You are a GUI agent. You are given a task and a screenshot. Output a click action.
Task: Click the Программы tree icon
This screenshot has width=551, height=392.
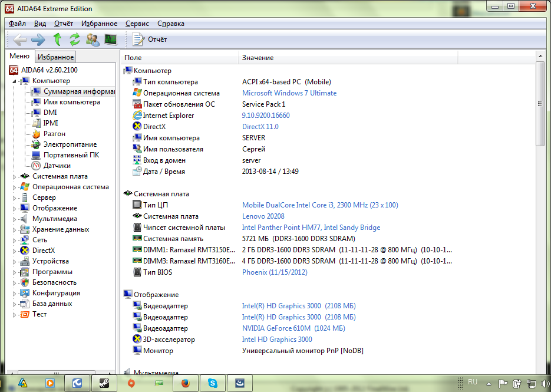pyautogui.click(x=25, y=272)
